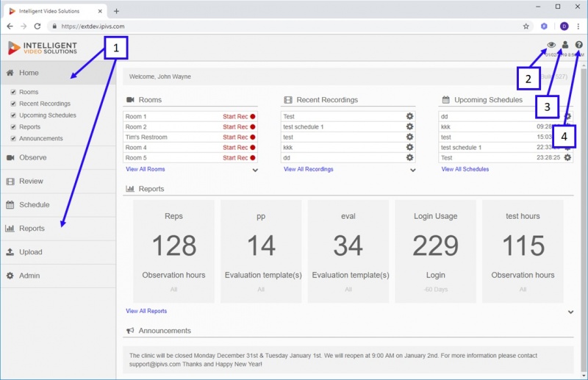Image resolution: width=588 pixels, height=380 pixels.
Task: Open gear for test schedule 1 recording
Action: click(410, 127)
